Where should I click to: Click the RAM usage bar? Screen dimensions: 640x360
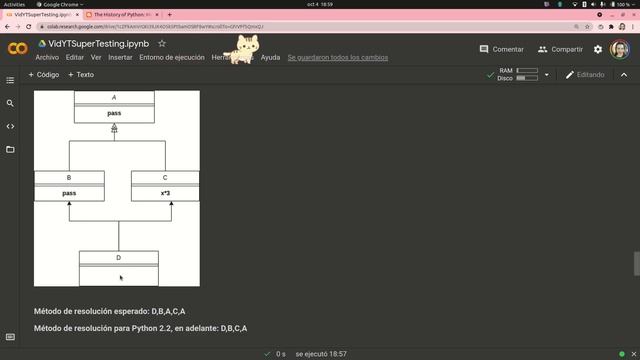coord(527,71)
